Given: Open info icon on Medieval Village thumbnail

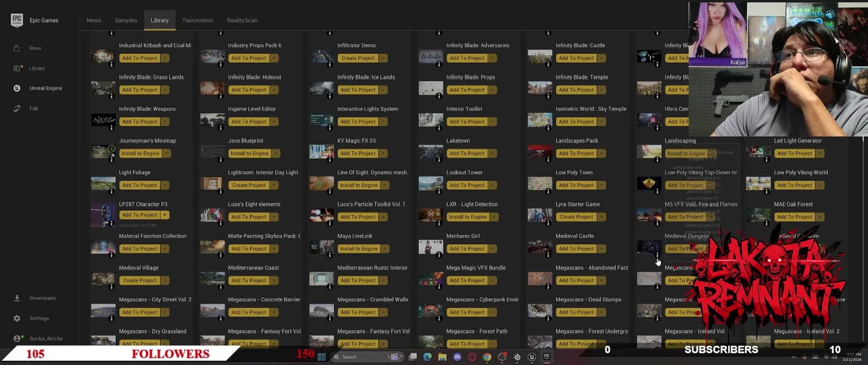Looking at the screenshot, I should pos(112,286).
